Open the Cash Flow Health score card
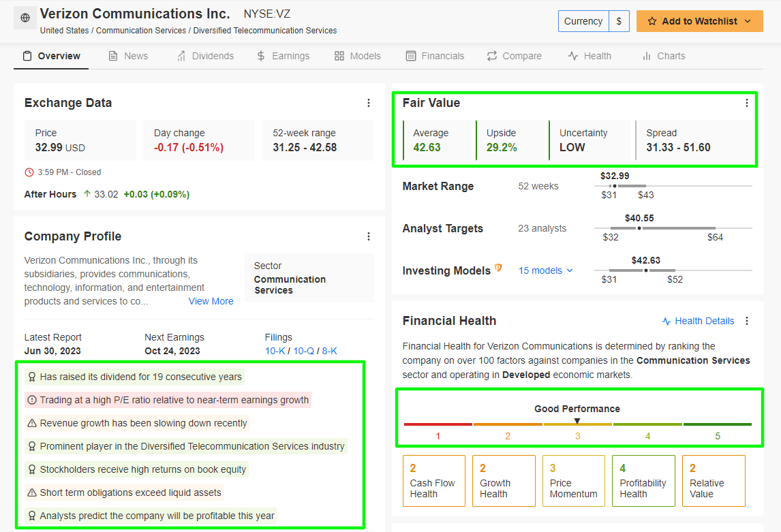The height and width of the screenshot is (532, 781). point(434,481)
